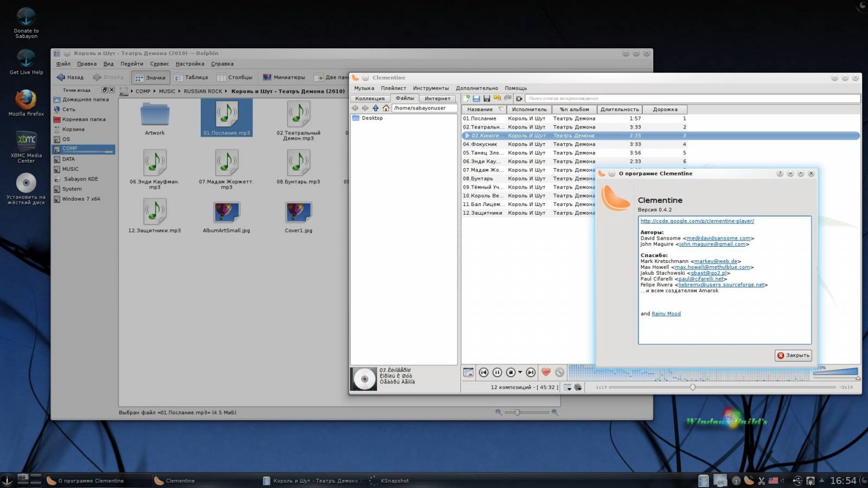Select track 01.Послание in the playlist
868x488 pixels.
[x=660, y=118]
